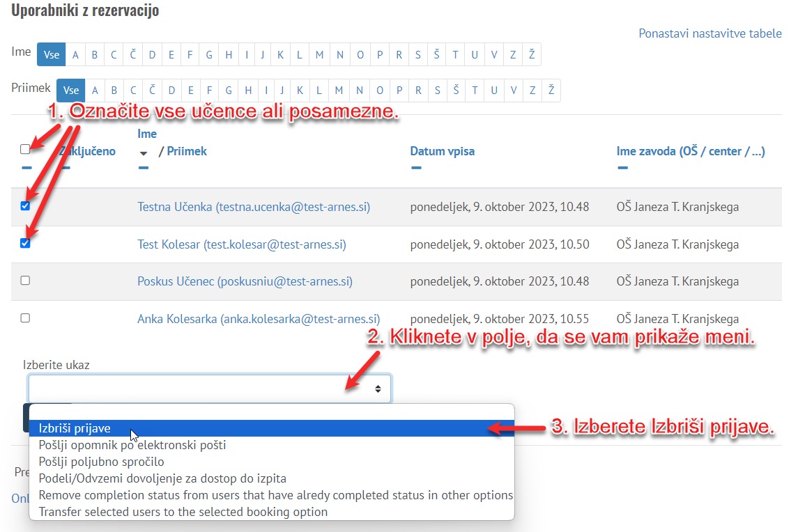
Task: Open Test Kolesar user profile link
Action: tap(241, 244)
